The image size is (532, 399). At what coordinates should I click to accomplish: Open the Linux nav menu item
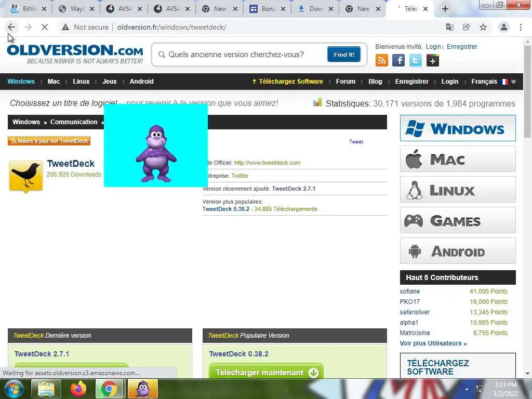(81, 82)
